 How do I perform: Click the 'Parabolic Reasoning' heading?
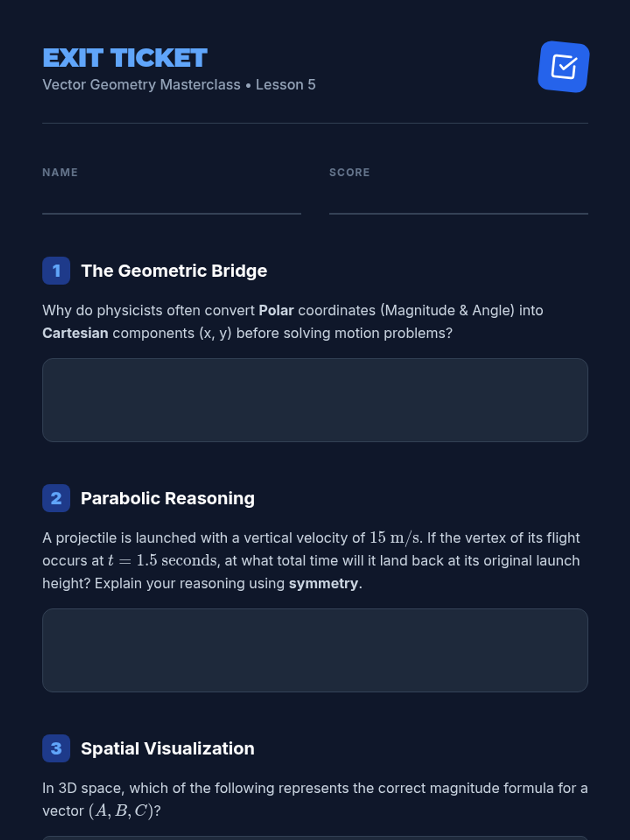pyautogui.click(x=167, y=498)
